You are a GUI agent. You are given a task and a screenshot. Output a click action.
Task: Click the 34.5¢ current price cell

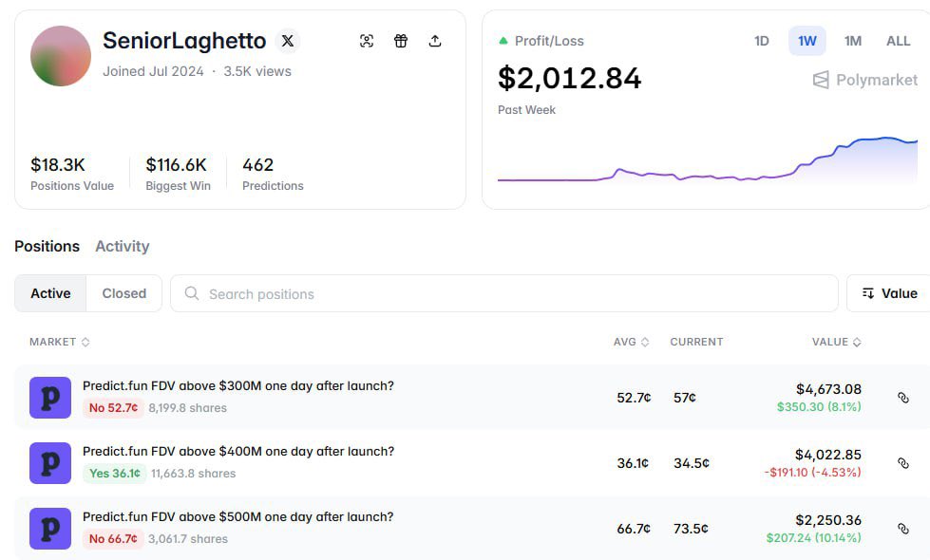[692, 463]
